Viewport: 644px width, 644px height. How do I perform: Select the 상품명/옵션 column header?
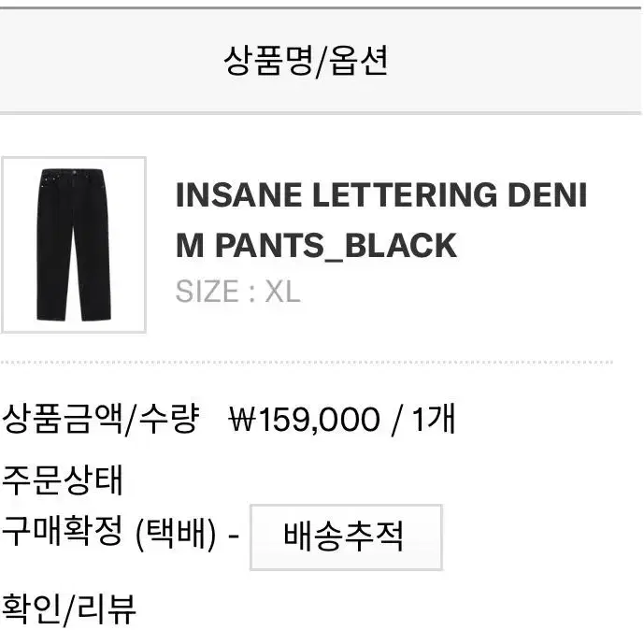click(306, 61)
